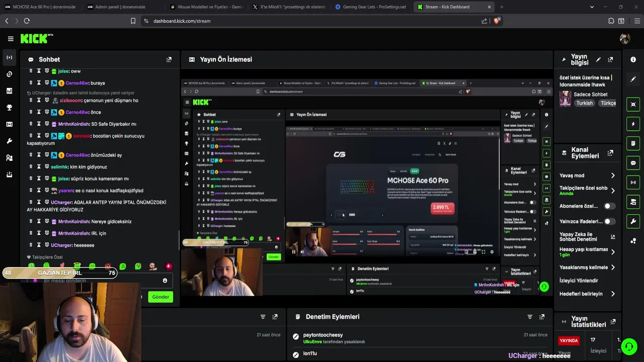This screenshot has width=644, height=362.
Task: Click the screen capture icon in right toolbar
Action: 633,105
